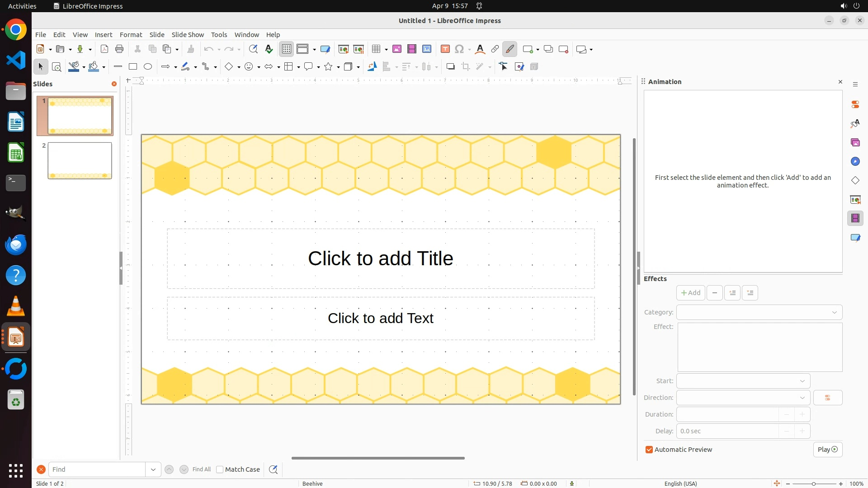Click the Insert Text Box icon
868x488 pixels.
pyautogui.click(x=445, y=49)
